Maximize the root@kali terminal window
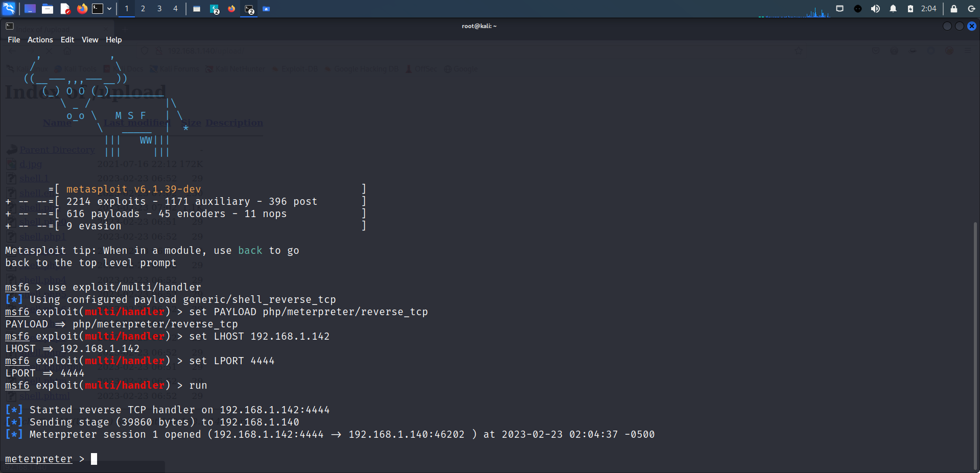 click(960, 26)
